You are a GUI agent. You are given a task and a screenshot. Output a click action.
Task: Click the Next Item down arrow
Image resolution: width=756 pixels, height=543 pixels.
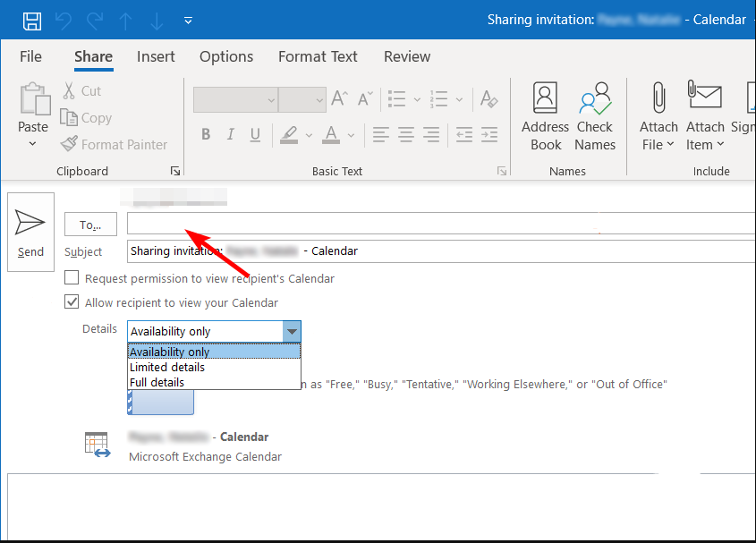(157, 21)
